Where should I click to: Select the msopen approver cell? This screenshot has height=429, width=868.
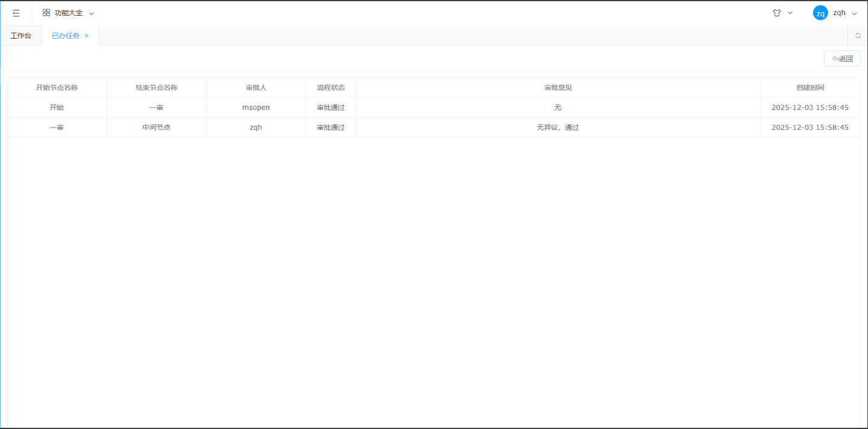click(256, 108)
